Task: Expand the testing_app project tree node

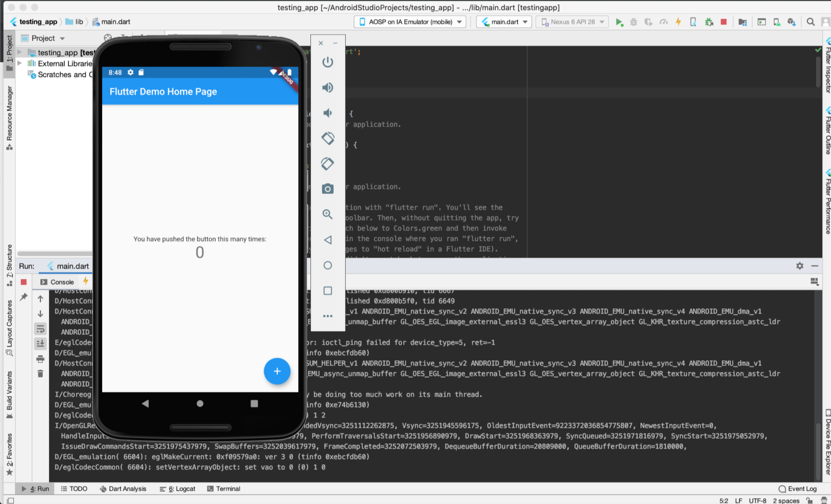Action: point(20,52)
